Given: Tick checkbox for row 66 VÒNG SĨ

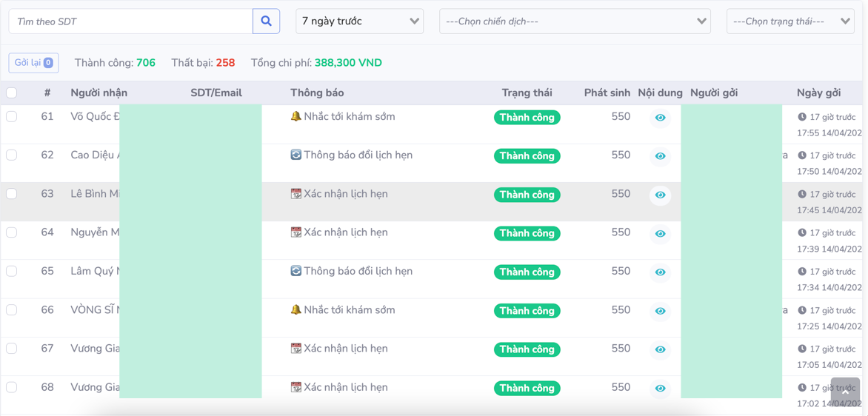Looking at the screenshot, I should pyautogui.click(x=12, y=310).
